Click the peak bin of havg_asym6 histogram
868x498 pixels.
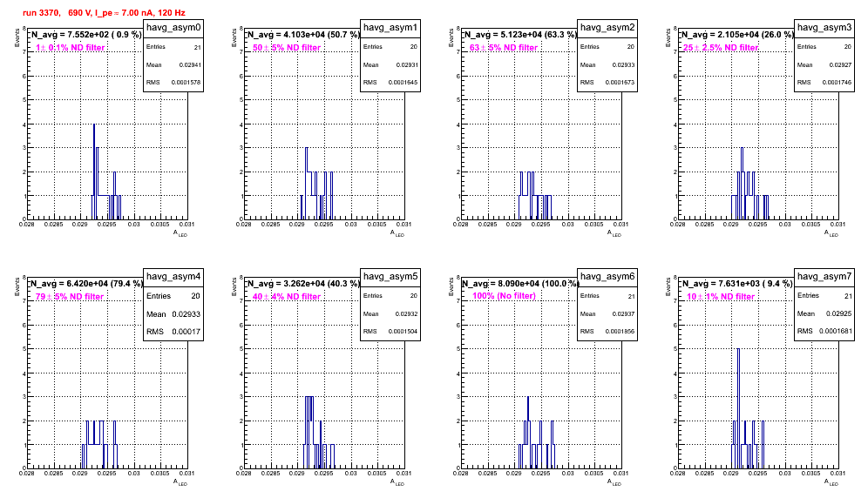click(528, 433)
